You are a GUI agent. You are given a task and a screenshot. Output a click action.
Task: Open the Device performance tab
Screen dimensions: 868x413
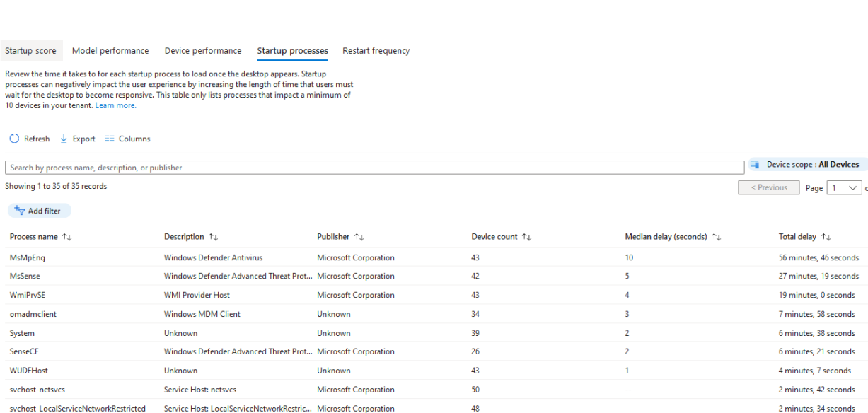202,51
